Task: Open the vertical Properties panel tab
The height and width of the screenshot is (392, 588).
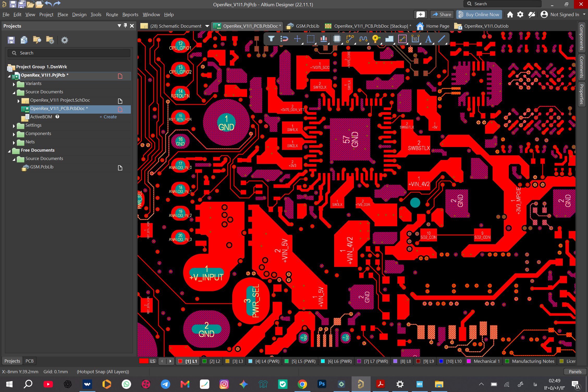Action: click(581, 94)
